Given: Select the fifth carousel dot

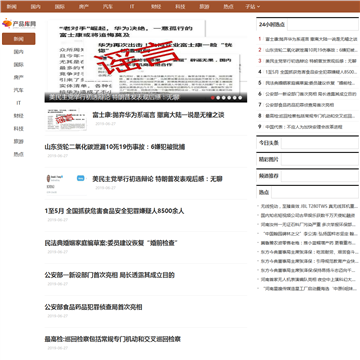Looking at the screenshot, I should (x=234, y=98).
